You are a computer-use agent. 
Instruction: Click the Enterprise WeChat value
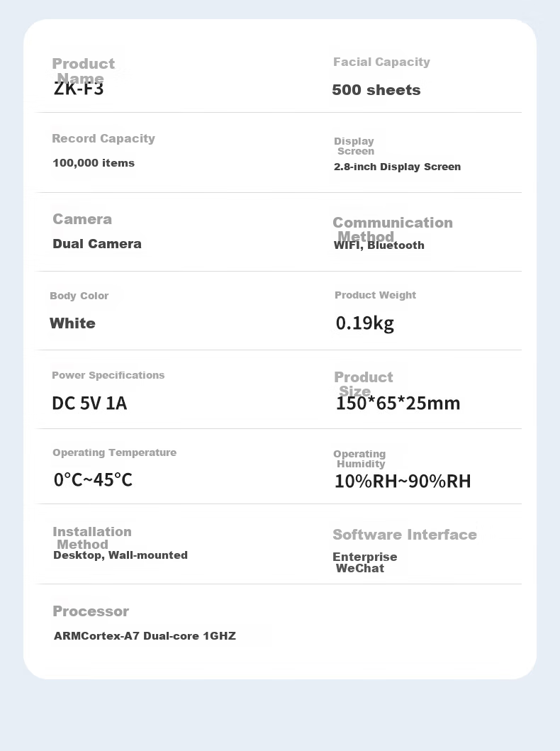tap(365, 563)
